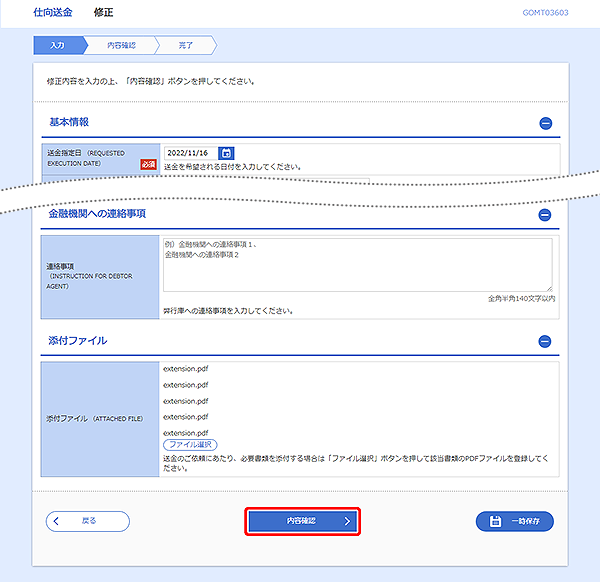Select the 入力 step tab

[x=59, y=46]
